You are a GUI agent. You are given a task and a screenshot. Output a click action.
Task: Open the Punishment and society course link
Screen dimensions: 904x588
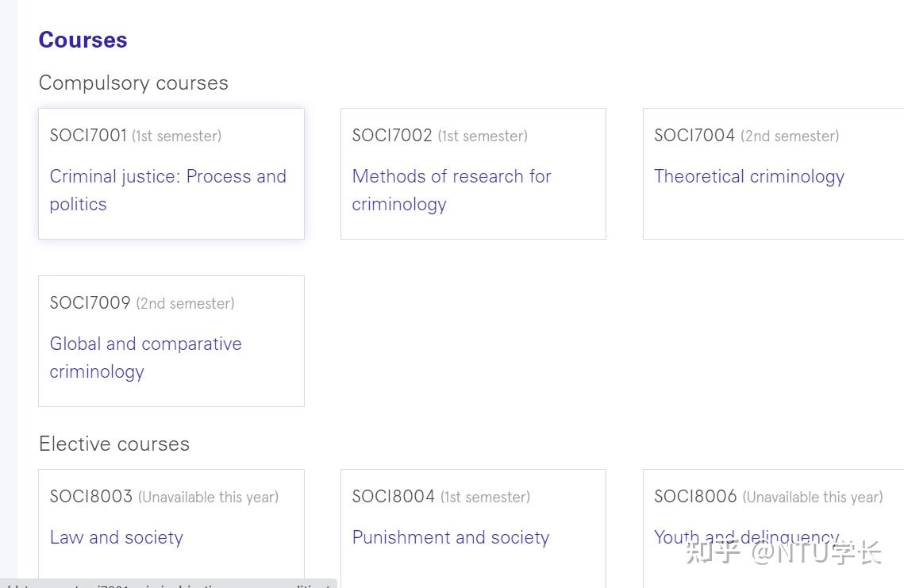pos(450,538)
